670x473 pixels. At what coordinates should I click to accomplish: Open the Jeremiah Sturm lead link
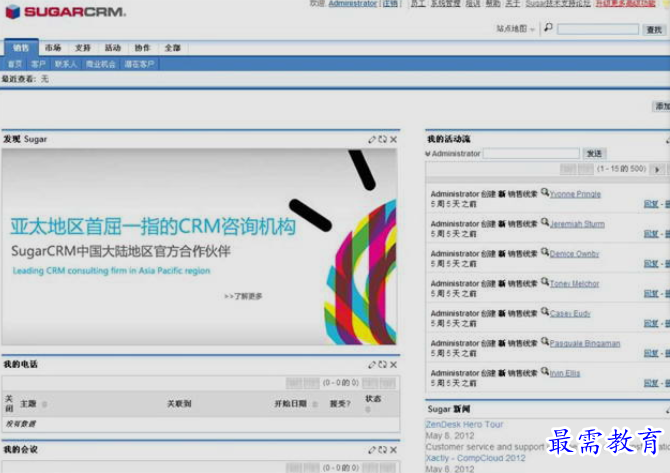pyautogui.click(x=577, y=224)
